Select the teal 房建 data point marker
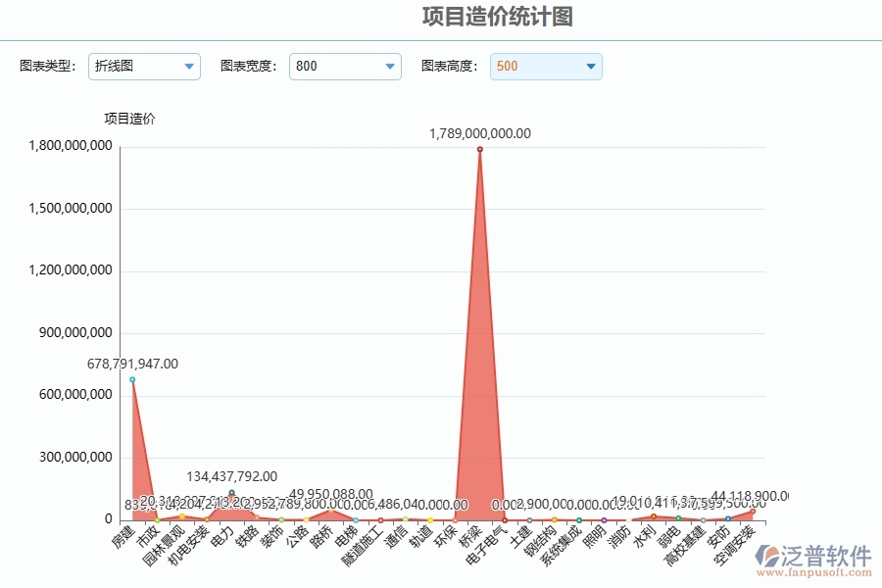The image size is (882, 588). click(x=133, y=381)
